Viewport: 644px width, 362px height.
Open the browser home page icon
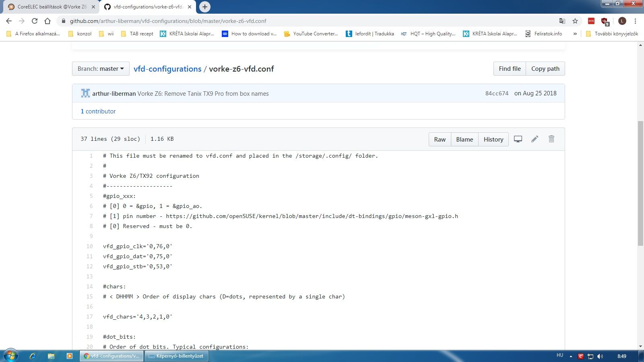pos(47,21)
